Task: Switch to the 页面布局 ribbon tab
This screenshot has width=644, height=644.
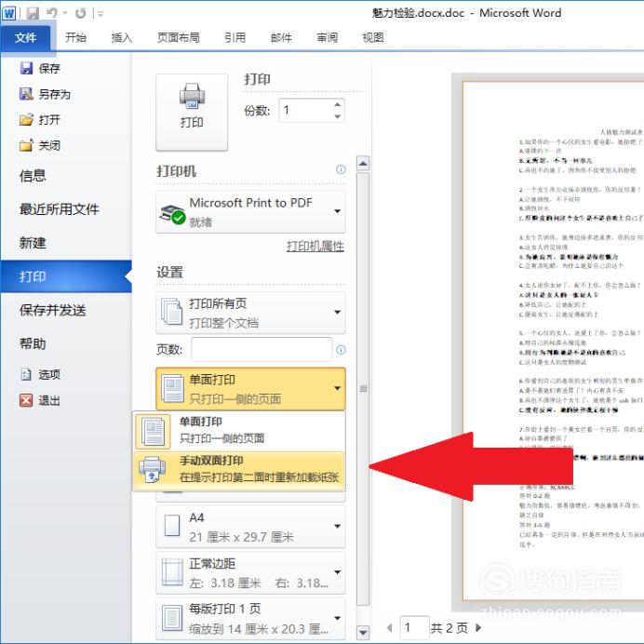Action: pos(179,38)
